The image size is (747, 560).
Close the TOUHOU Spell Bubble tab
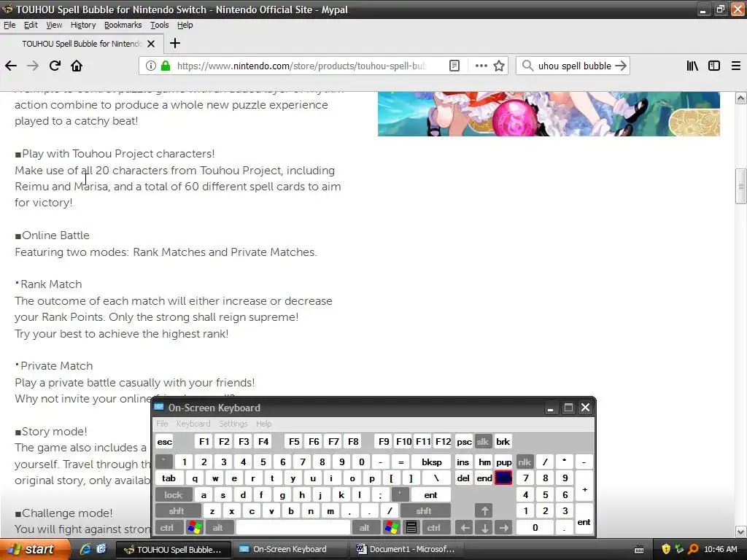(151, 44)
